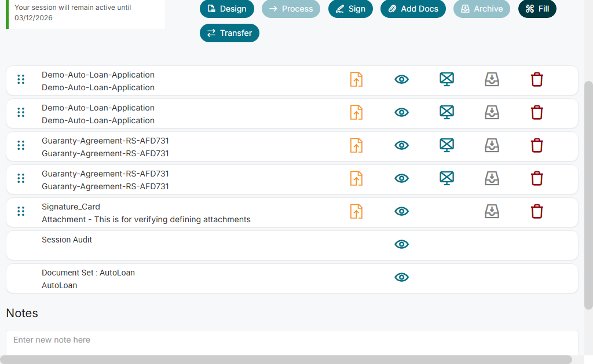
Task: Click the Design button
Action: pyautogui.click(x=227, y=9)
